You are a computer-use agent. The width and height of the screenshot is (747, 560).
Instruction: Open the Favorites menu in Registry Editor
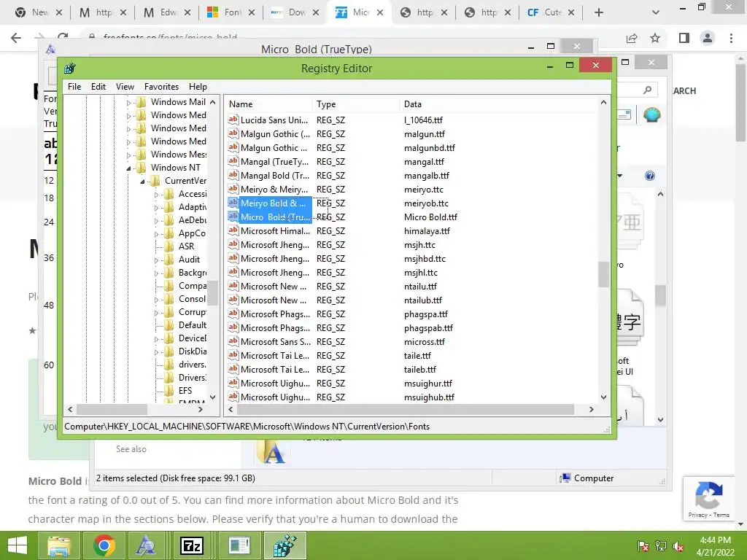click(161, 87)
